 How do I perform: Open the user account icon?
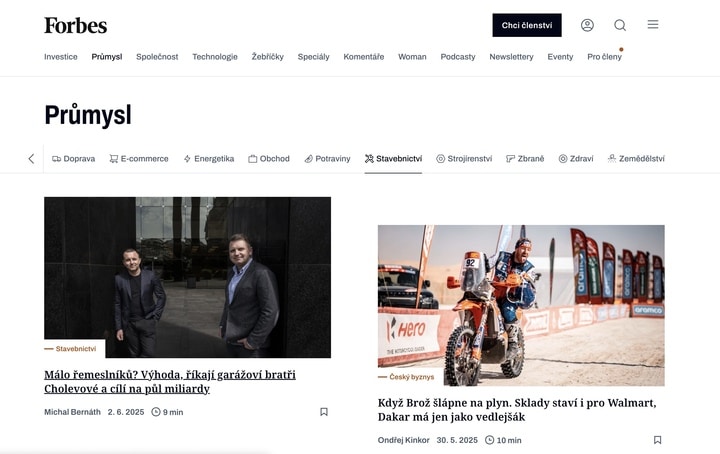587,25
